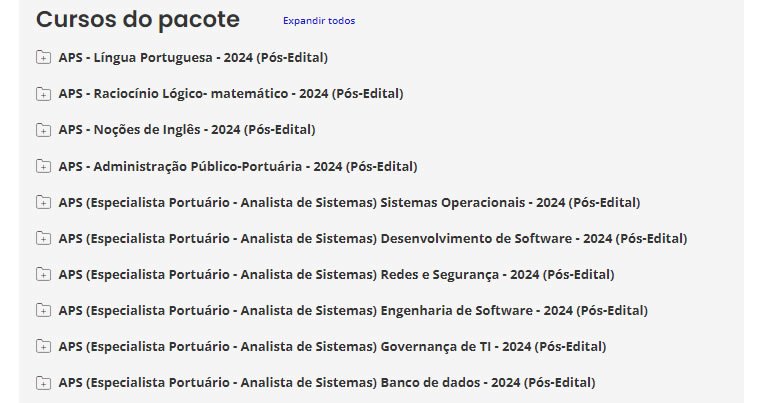This screenshot has height=403, width=763.
Task: Select the Engenharia de Software course title
Action: (354, 309)
